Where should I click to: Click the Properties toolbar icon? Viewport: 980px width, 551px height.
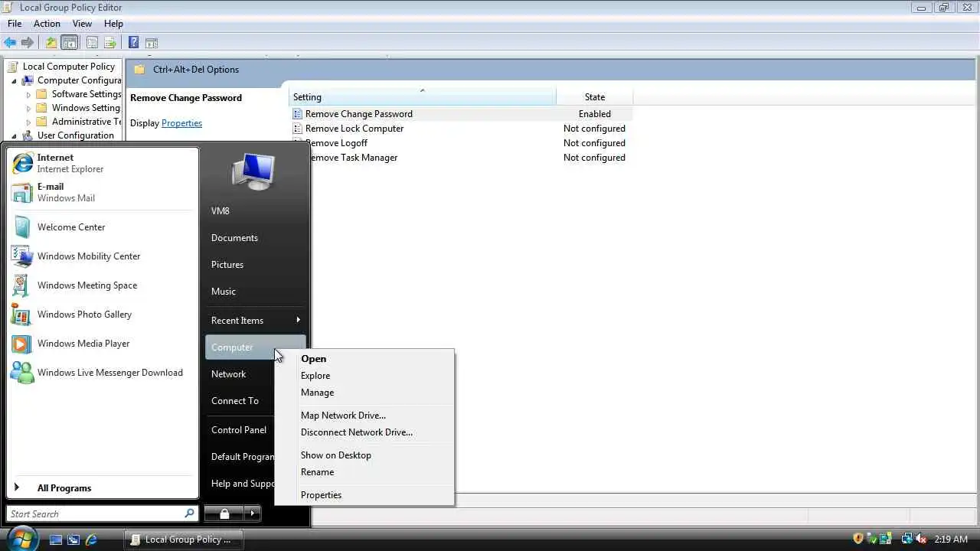(92, 43)
